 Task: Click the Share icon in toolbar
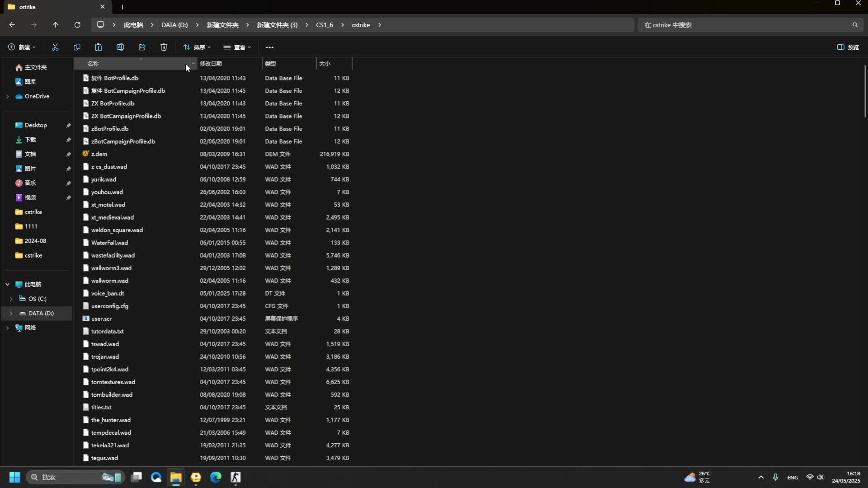click(142, 47)
